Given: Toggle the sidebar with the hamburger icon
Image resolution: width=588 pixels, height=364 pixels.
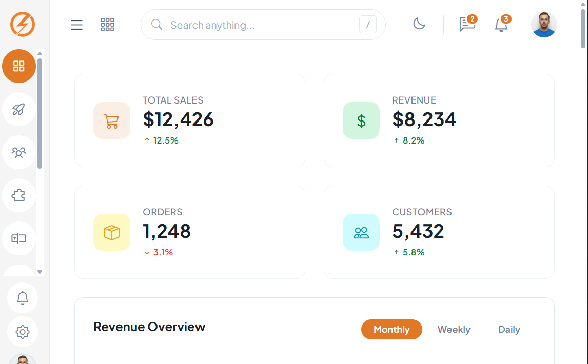Looking at the screenshot, I should (76, 25).
